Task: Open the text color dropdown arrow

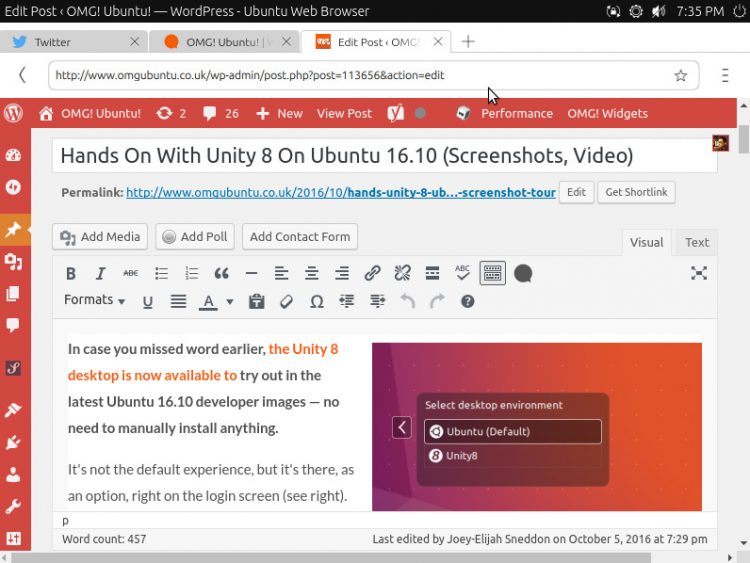Action: [230, 302]
